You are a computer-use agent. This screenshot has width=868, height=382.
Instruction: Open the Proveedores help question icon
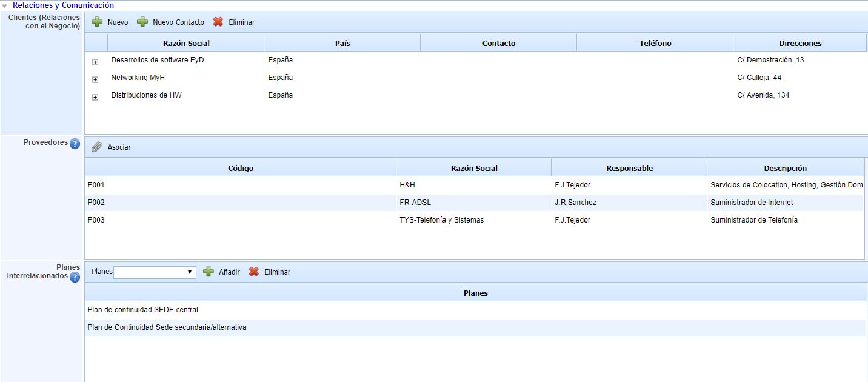click(75, 144)
